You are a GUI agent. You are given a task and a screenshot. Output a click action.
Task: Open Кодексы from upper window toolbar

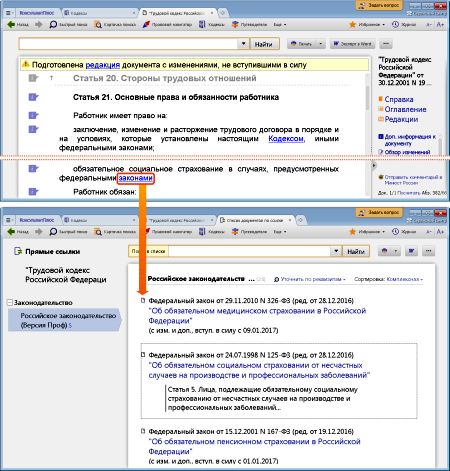coord(212,24)
